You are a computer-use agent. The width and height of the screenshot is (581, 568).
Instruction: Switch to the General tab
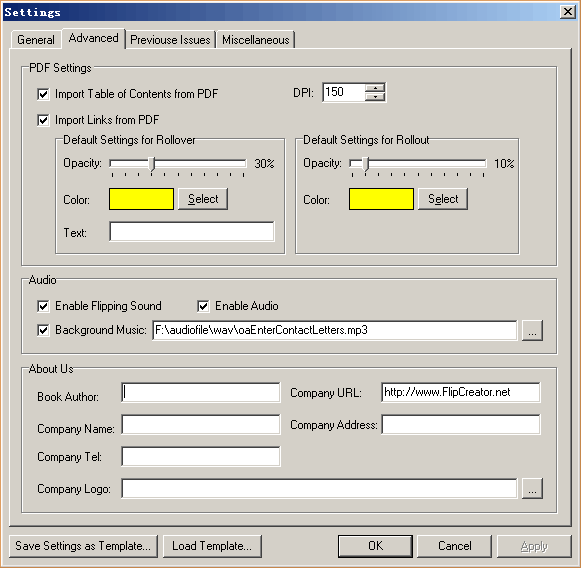36,40
